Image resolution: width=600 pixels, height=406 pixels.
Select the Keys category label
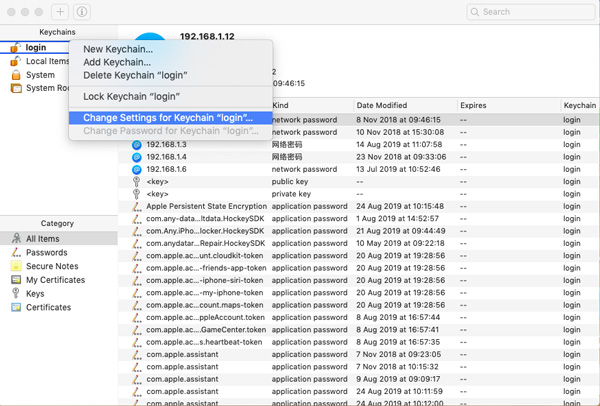tap(35, 294)
